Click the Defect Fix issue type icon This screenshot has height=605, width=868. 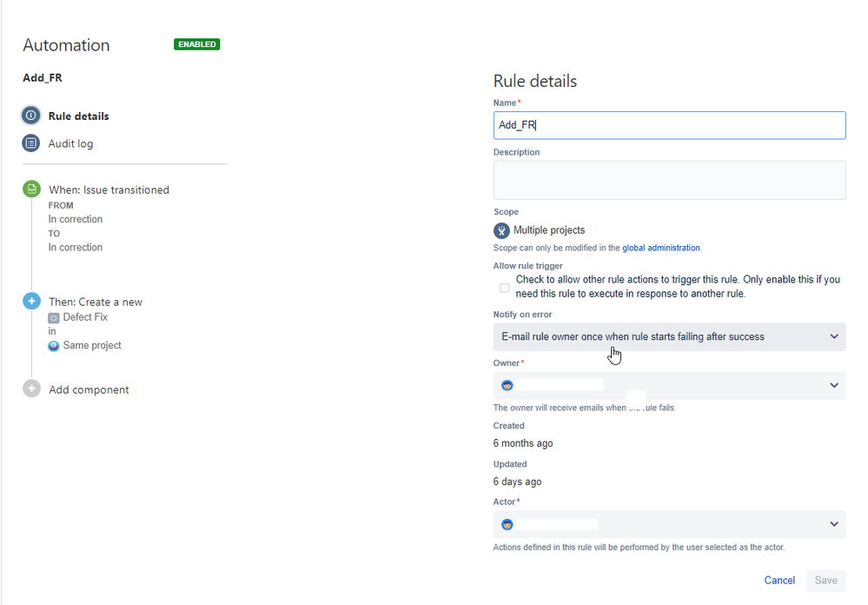point(54,318)
